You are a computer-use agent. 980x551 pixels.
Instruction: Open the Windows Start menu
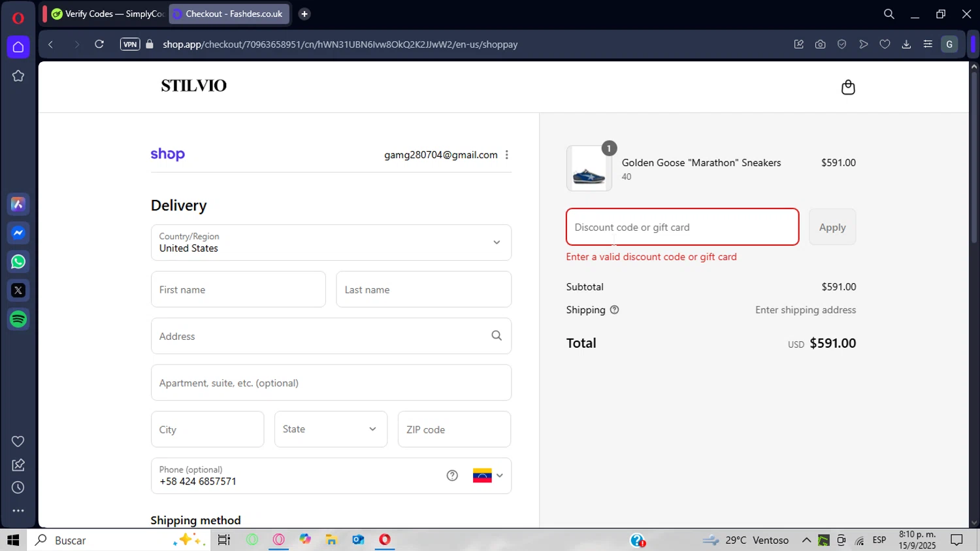point(13,540)
